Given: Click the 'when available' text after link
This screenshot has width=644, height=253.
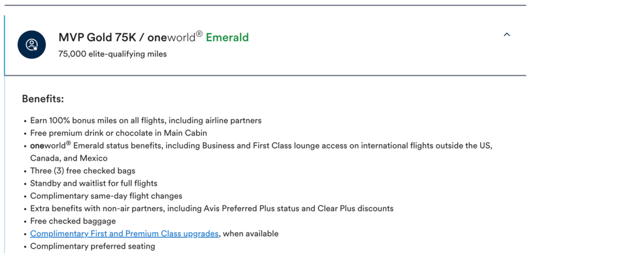Looking at the screenshot, I should click(x=251, y=234).
